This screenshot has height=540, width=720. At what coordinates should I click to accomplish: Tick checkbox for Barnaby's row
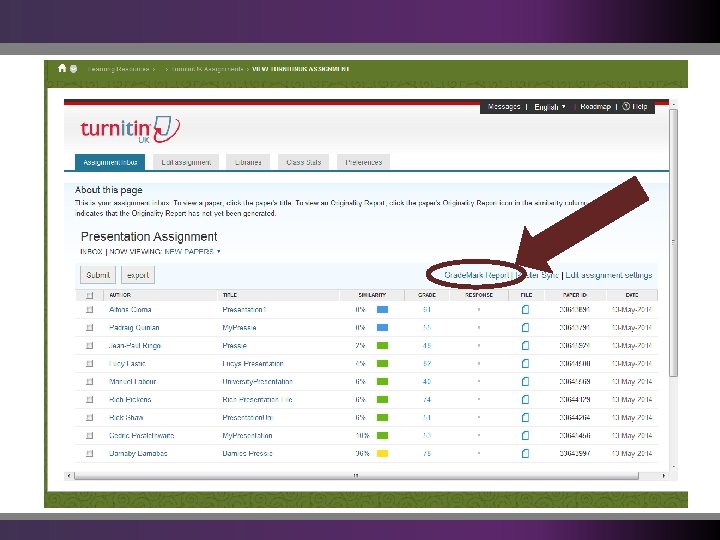point(90,453)
